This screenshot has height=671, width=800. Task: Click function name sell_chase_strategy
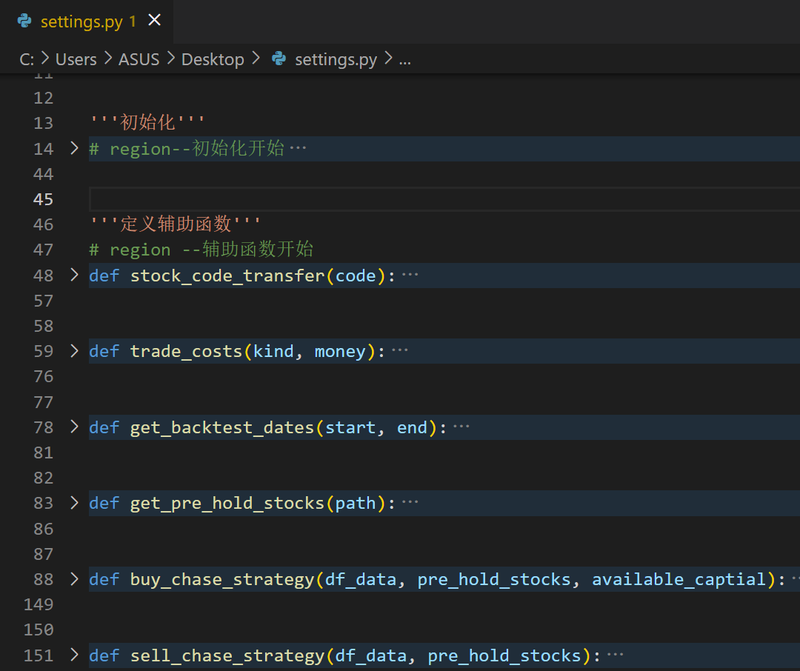pos(227,656)
